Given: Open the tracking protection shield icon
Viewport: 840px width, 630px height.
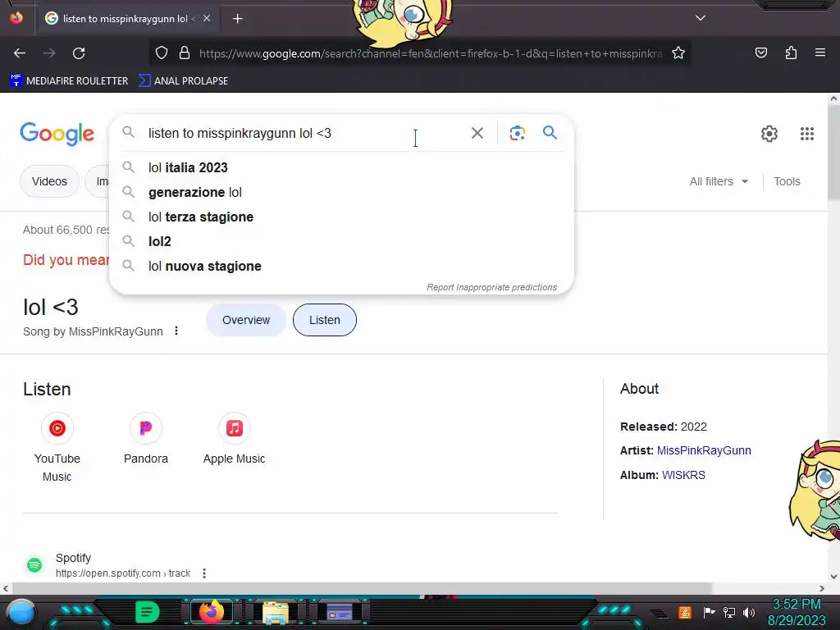Looking at the screenshot, I should [162, 52].
